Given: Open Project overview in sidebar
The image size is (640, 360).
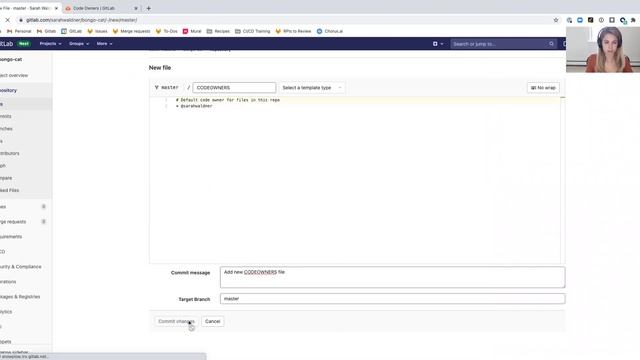Looking at the screenshot, I should (x=14, y=76).
